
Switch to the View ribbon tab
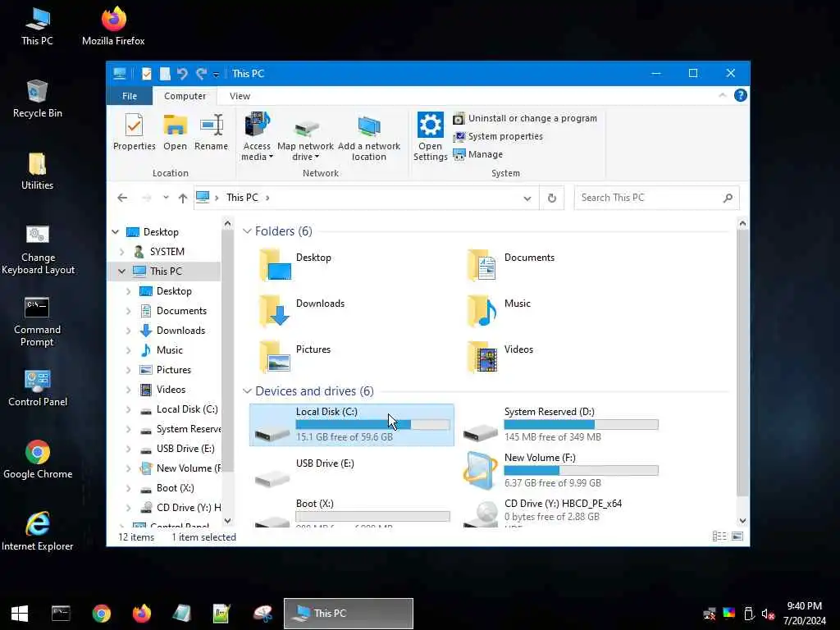240,96
